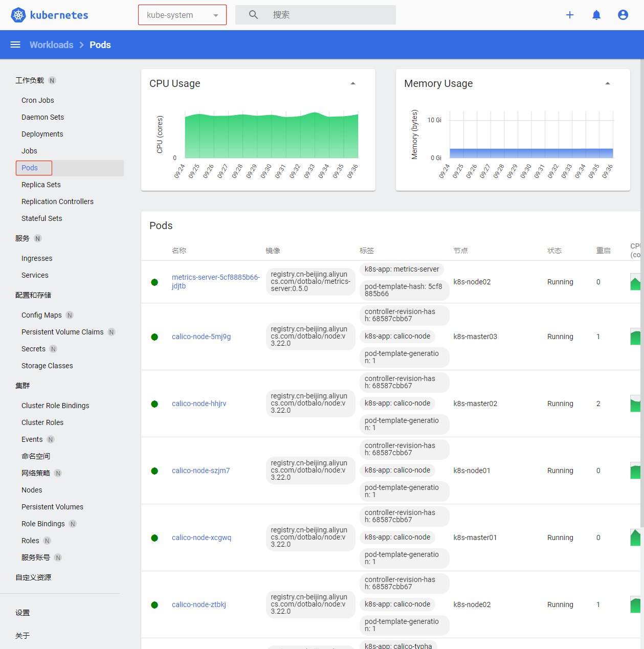Open the kube-system namespace dropdown
The height and width of the screenshot is (649, 644).
(182, 15)
